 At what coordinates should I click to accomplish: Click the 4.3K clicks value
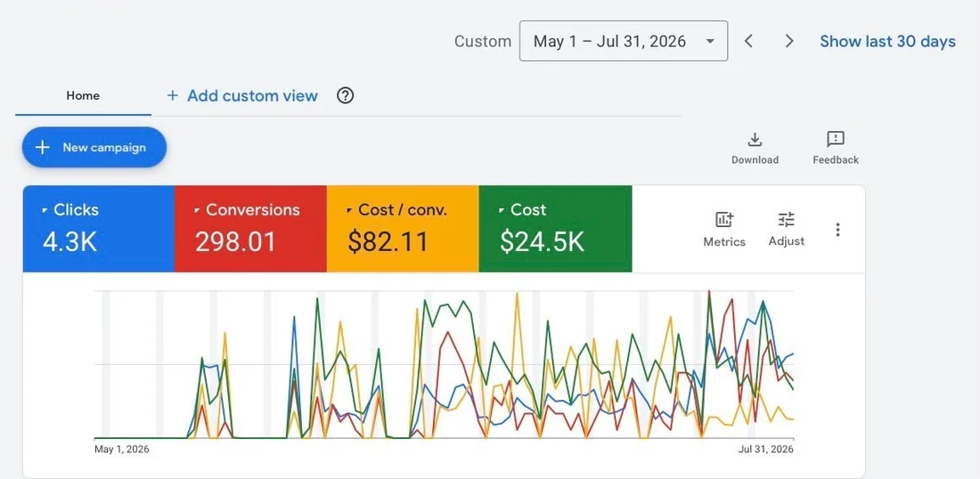(70, 242)
